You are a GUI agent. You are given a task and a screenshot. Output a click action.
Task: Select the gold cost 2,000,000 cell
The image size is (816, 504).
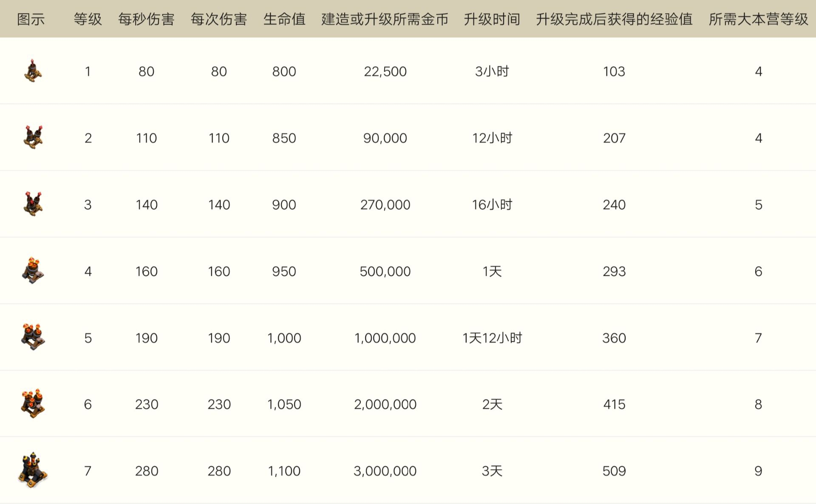(x=385, y=405)
